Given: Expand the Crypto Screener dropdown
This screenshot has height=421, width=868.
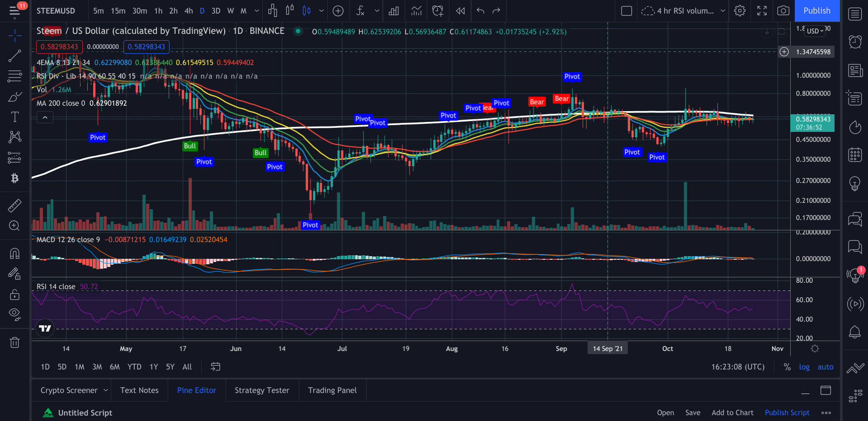Looking at the screenshot, I should click(x=106, y=390).
